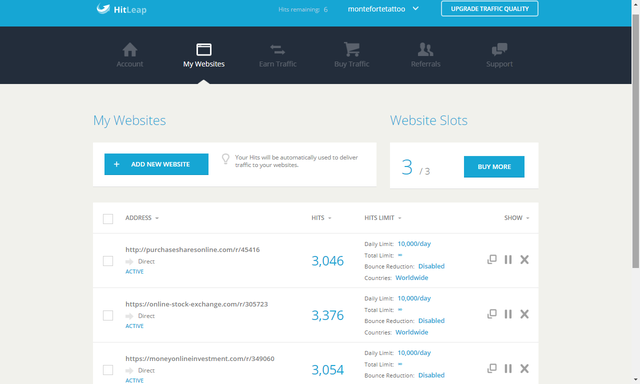
Task: Edit the 10,000/day limit for moneyonlineinvestment.com
Action: (414, 353)
